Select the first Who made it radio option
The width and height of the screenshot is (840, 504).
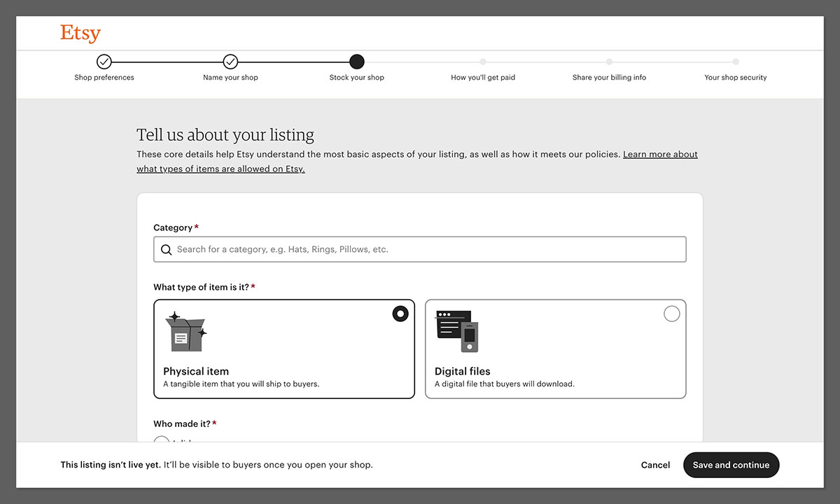click(x=162, y=440)
